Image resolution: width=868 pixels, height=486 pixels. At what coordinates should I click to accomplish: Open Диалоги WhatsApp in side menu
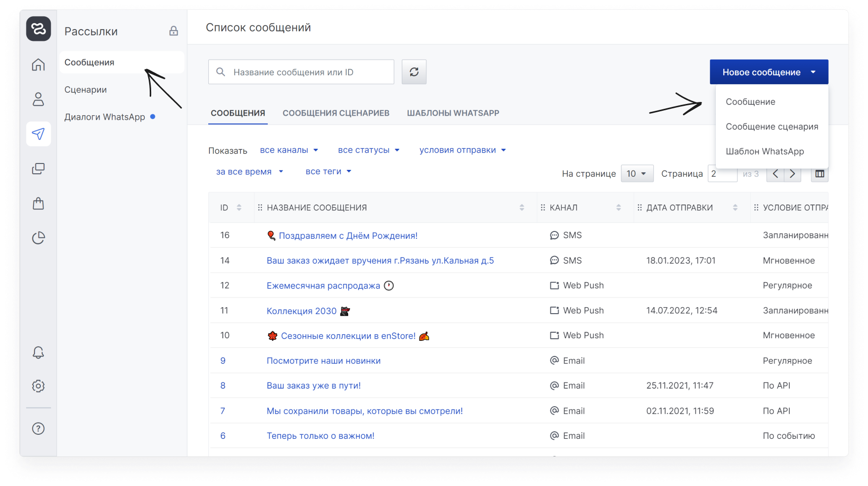tap(105, 117)
